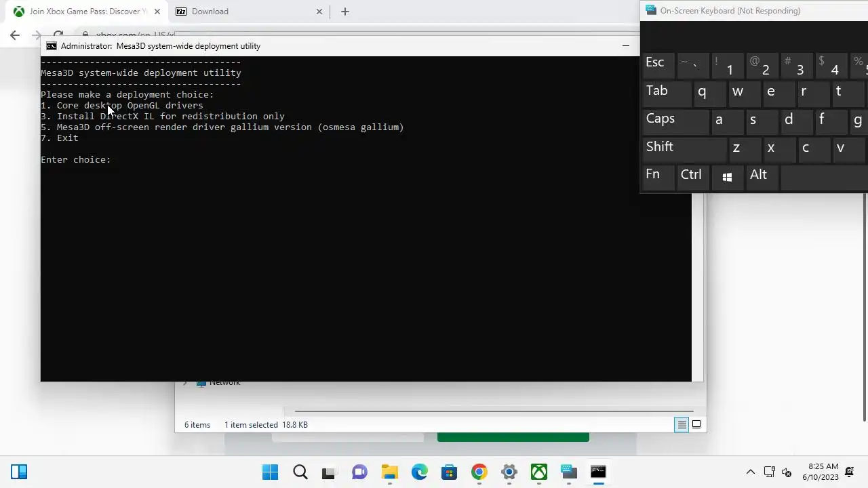Tap the f key on the On-Screen Keyboard
Viewport: 868px width, 488px height.
click(x=831, y=122)
